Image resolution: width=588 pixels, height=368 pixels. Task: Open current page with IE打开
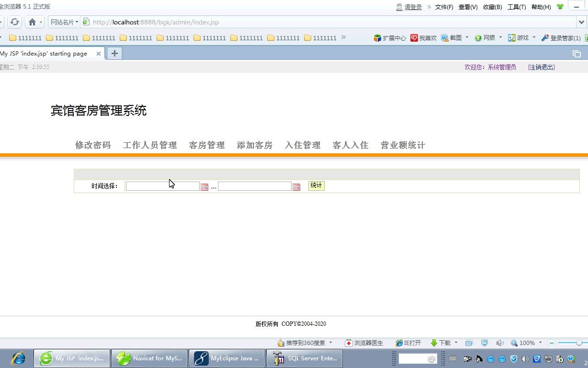point(408,343)
